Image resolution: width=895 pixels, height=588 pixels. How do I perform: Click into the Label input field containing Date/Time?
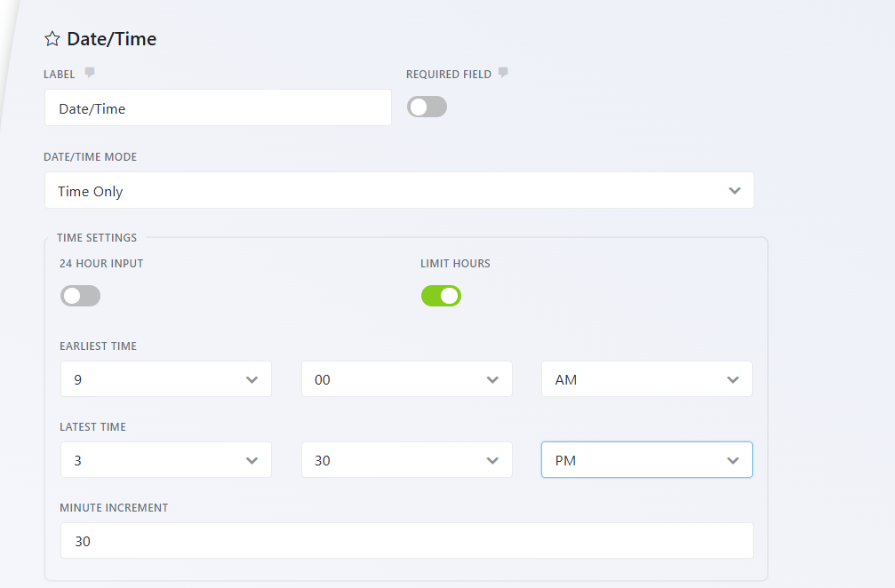218,107
